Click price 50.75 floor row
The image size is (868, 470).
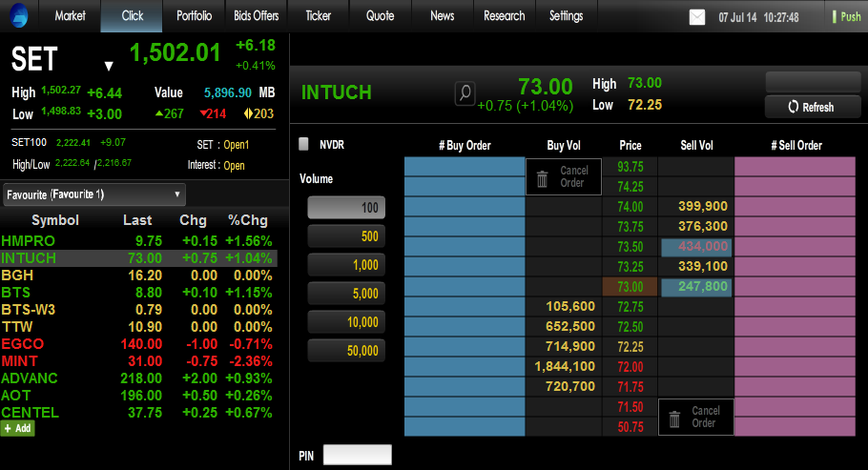[x=630, y=427]
